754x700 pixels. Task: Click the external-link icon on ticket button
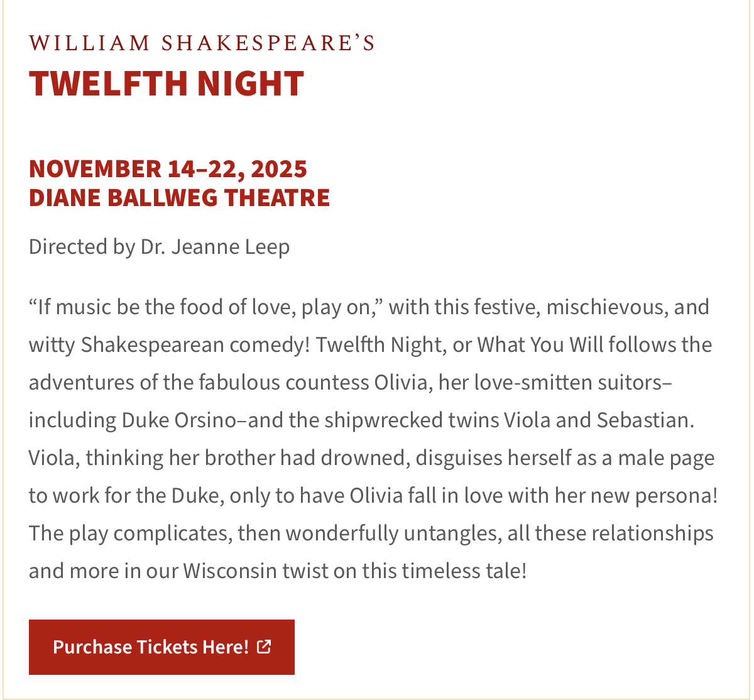tap(265, 646)
